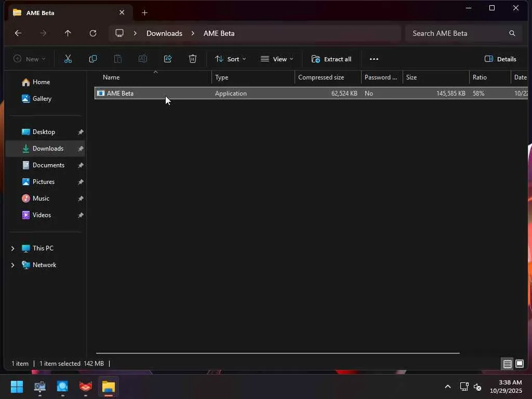Image resolution: width=532 pixels, height=399 pixels.
Task: Click the network status tray icon
Action: coord(464,387)
